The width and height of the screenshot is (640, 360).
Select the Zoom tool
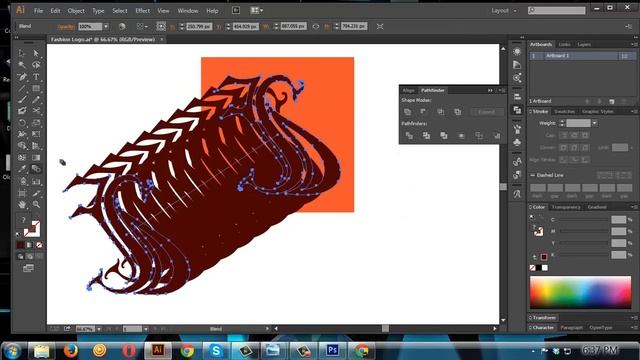pyautogui.click(x=36, y=204)
